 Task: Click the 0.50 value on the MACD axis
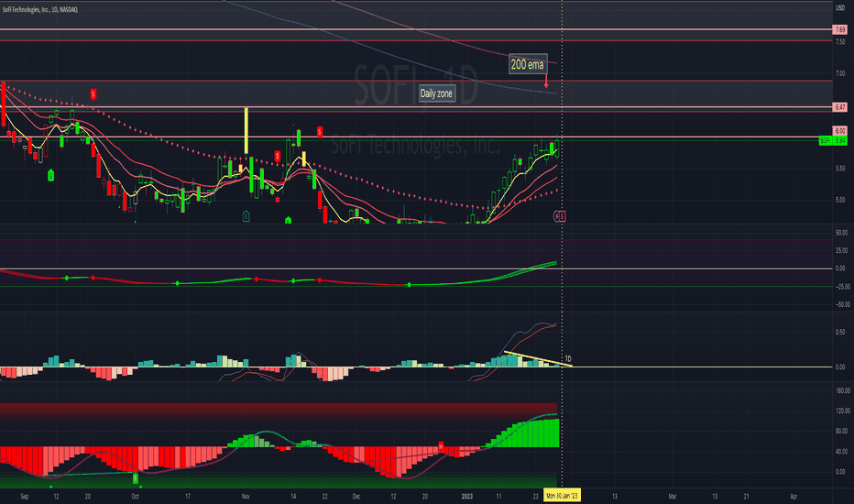pos(841,332)
